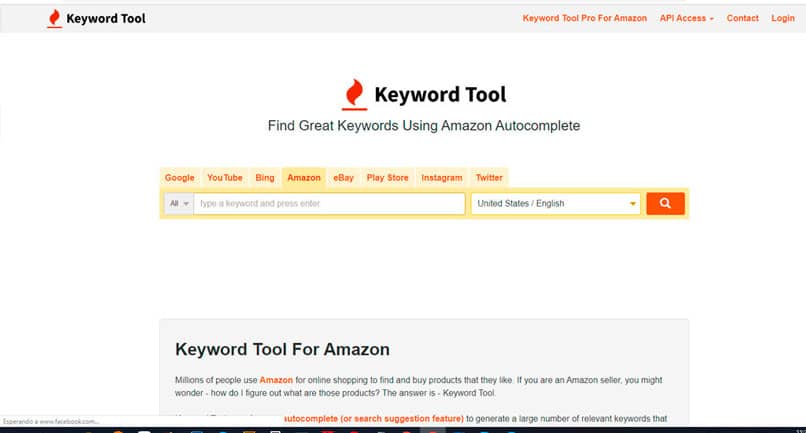Go to the Contact page
Image resolution: width=806 pixels, height=433 pixels.
tap(743, 18)
